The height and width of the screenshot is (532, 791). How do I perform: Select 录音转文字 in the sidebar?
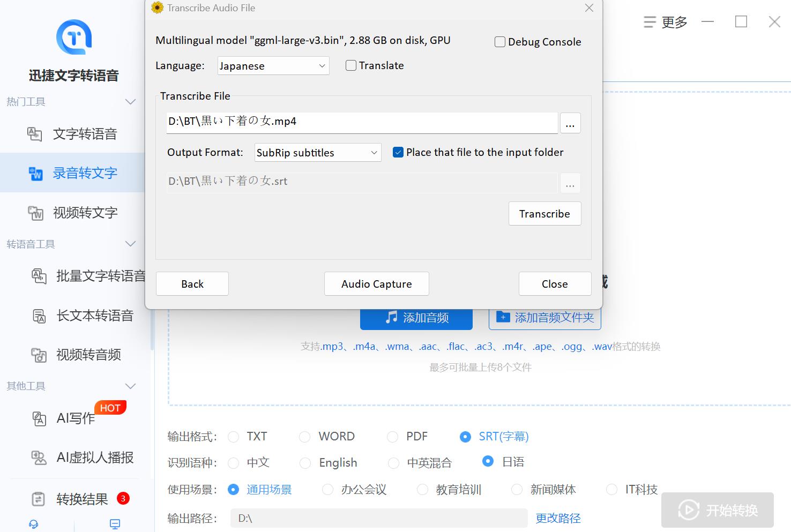pos(85,173)
